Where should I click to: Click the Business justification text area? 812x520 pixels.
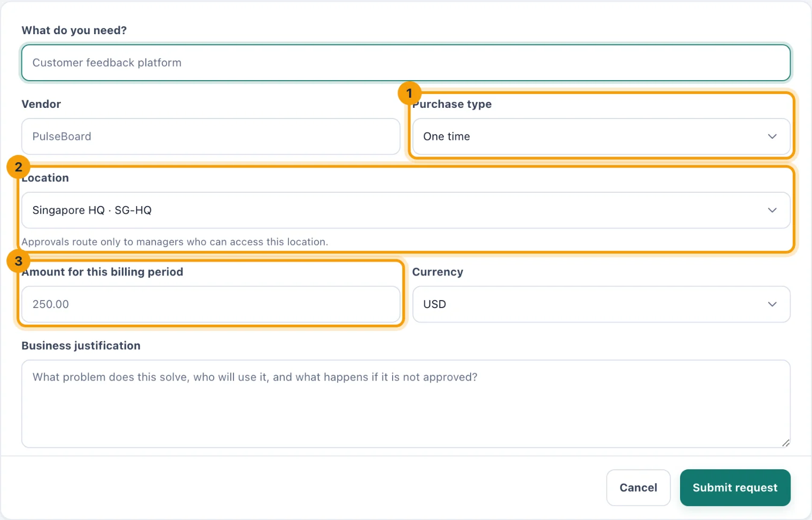[x=406, y=404]
